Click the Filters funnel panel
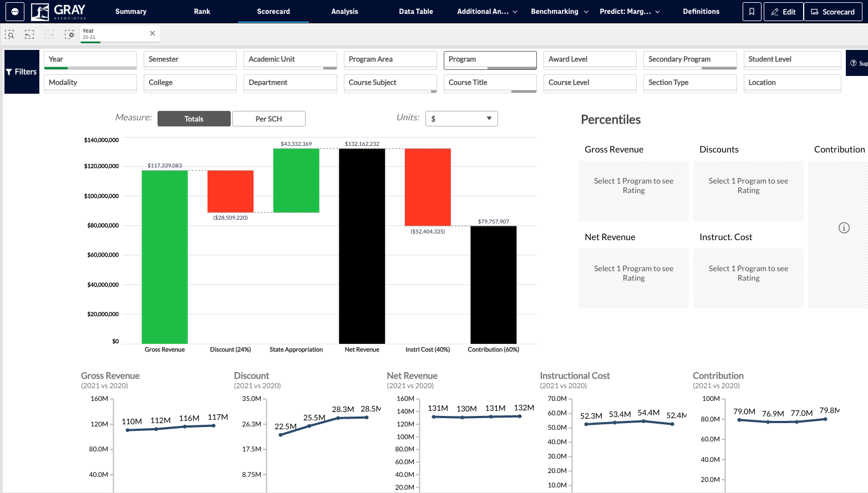The image size is (868, 493). coord(22,72)
